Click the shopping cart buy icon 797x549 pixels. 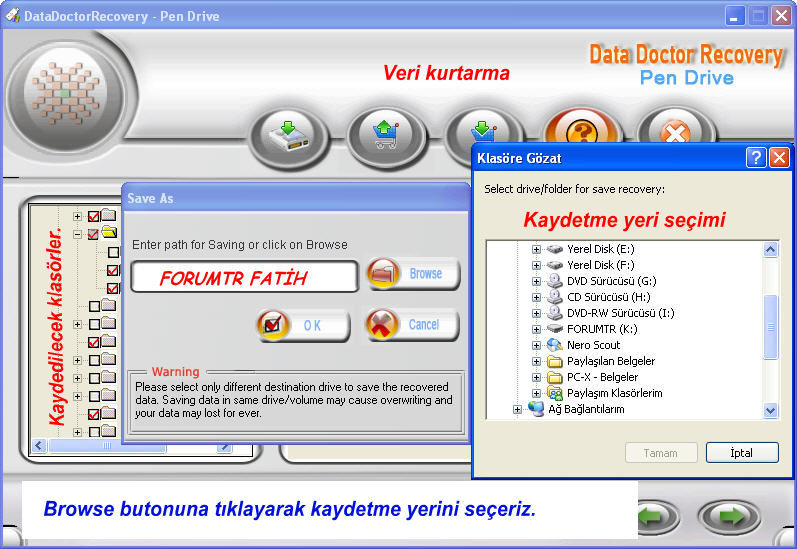(386, 136)
